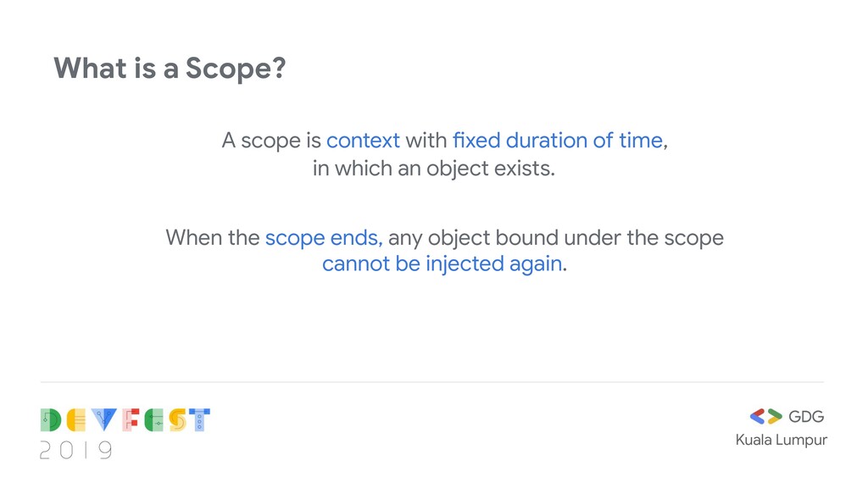Click the blue T letter in DEVFEST logo
Viewport: 868px width, 488px height.
point(199,420)
